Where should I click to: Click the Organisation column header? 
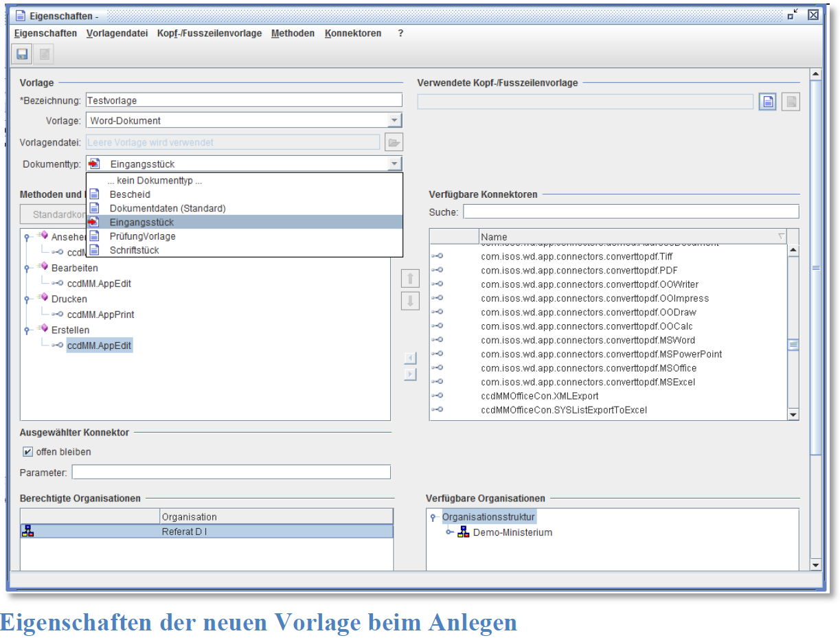[x=276, y=517]
